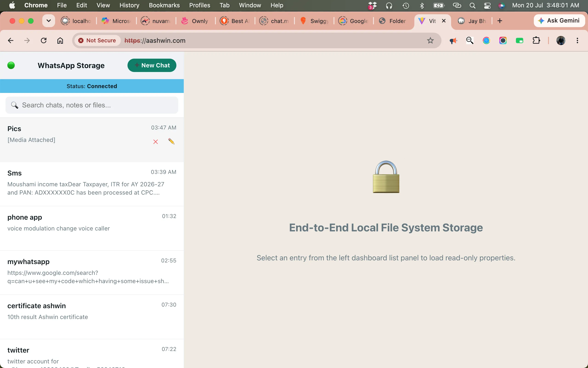Open Siri from the menu bar
The image size is (588, 368).
point(501,5)
